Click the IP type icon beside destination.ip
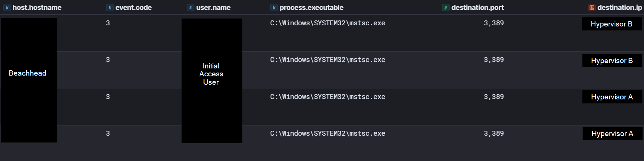The image size is (644, 161). [x=592, y=8]
